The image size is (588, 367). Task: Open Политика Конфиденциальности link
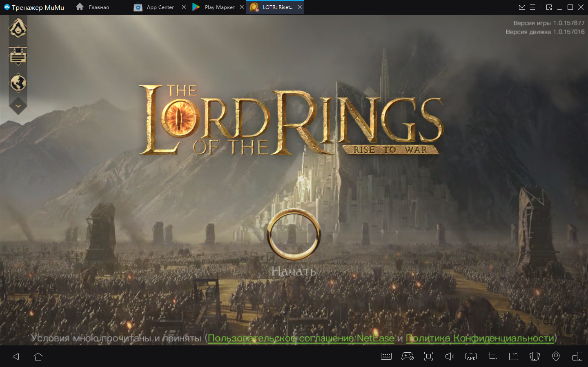pos(480,338)
